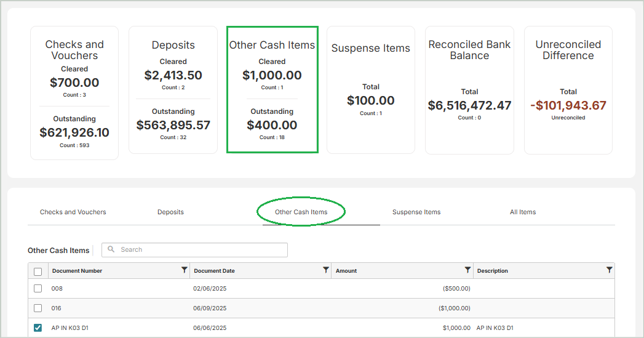Select the Other Cash Items tab
This screenshot has height=338, width=644.
[301, 212]
